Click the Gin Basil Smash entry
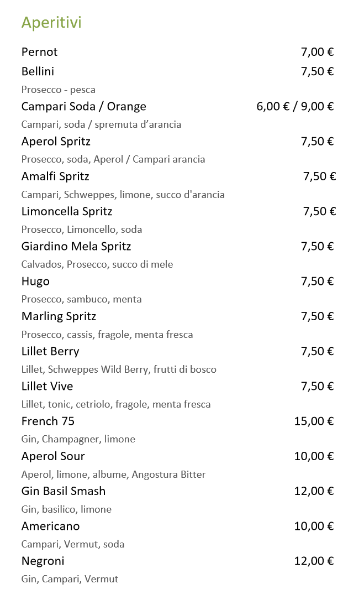Screen dimensions: 364x610 (63, 491)
